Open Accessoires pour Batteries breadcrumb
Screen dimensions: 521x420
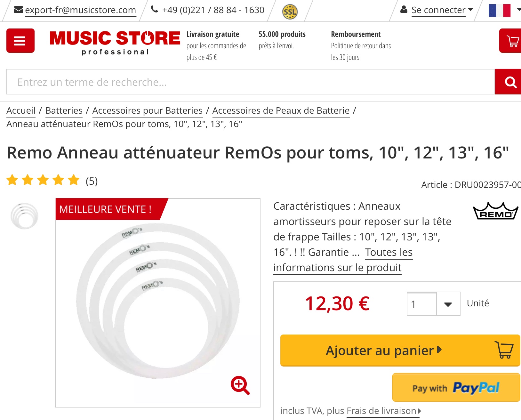tap(147, 110)
